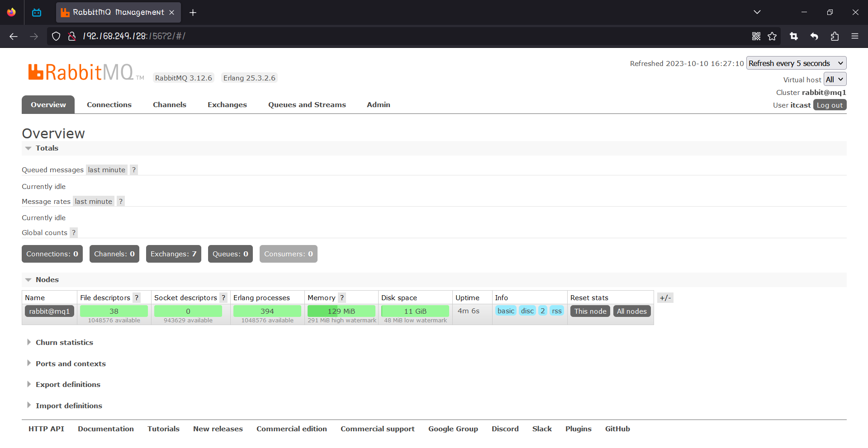Screen dimensions: 868x448
Task: Close the RabbitMQ Management tab
Action: (172, 13)
